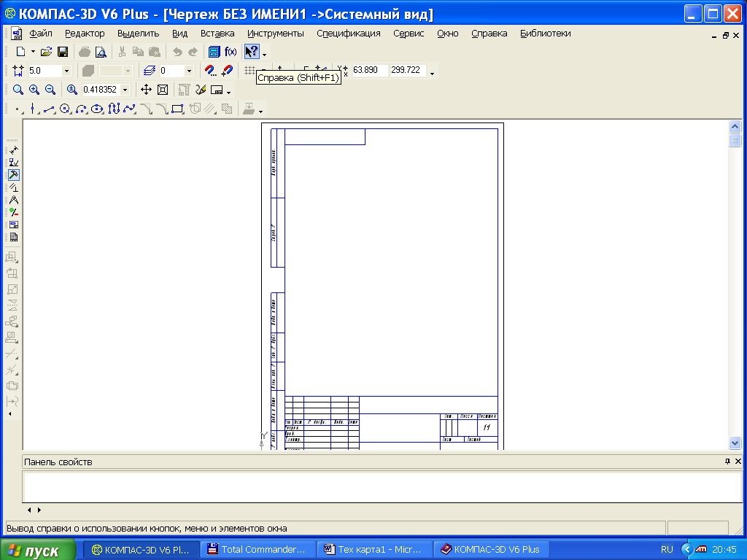747x560 pixels.
Task: Click the zoom in magnifier icon
Action: click(x=34, y=90)
